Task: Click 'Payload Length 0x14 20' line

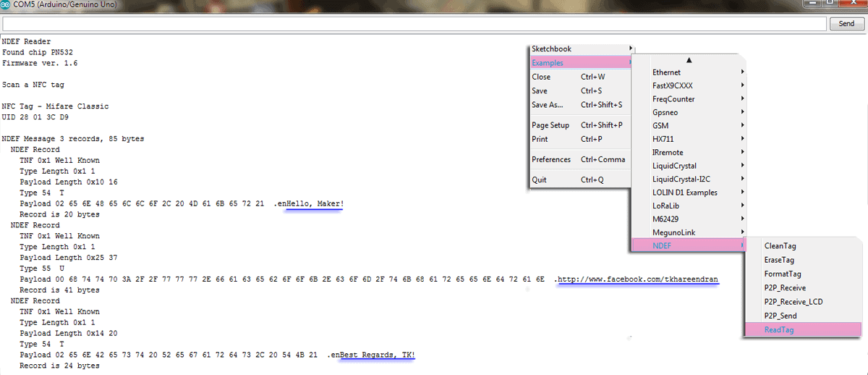Action: pos(69,334)
